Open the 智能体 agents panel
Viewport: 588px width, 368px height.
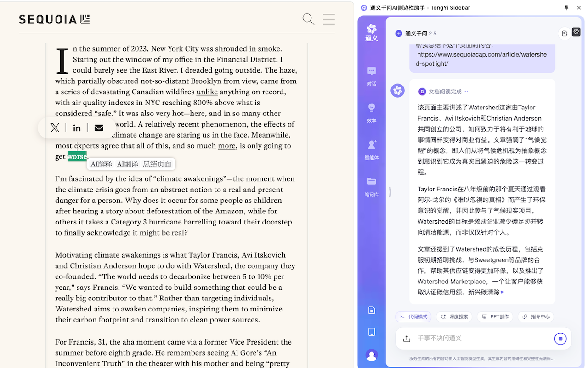tap(371, 149)
